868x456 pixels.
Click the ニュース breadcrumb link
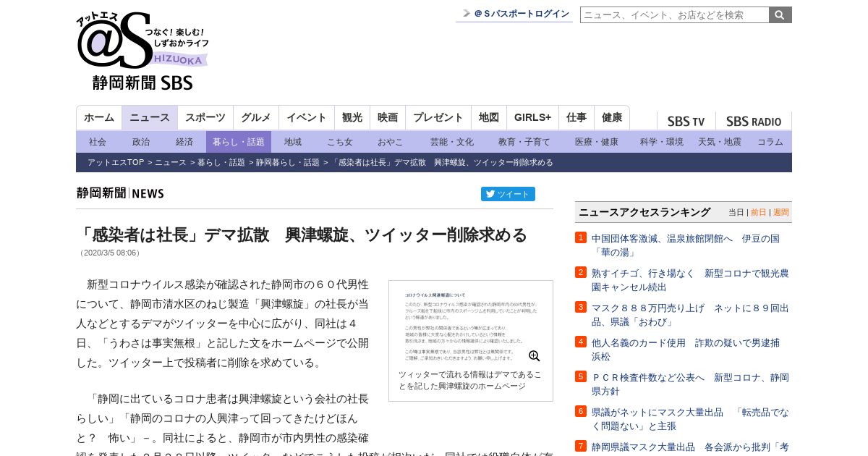click(x=171, y=162)
